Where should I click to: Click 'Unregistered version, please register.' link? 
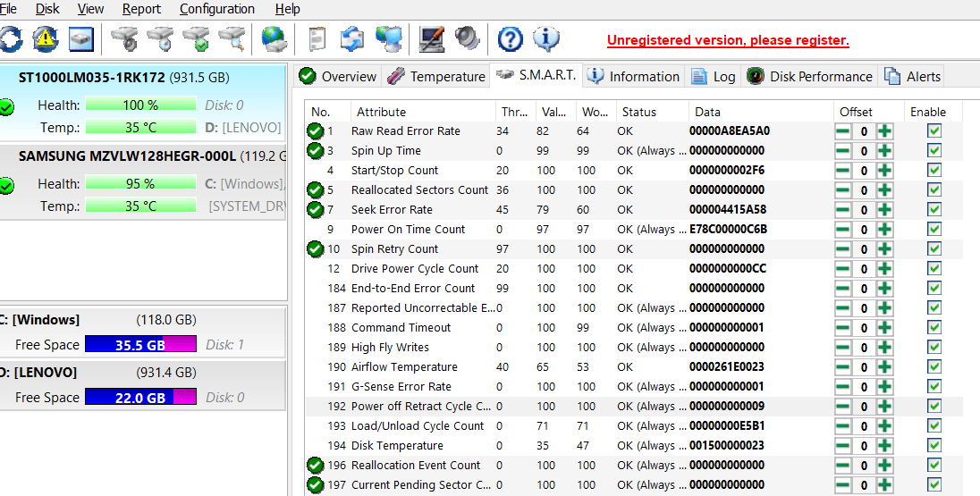728,40
